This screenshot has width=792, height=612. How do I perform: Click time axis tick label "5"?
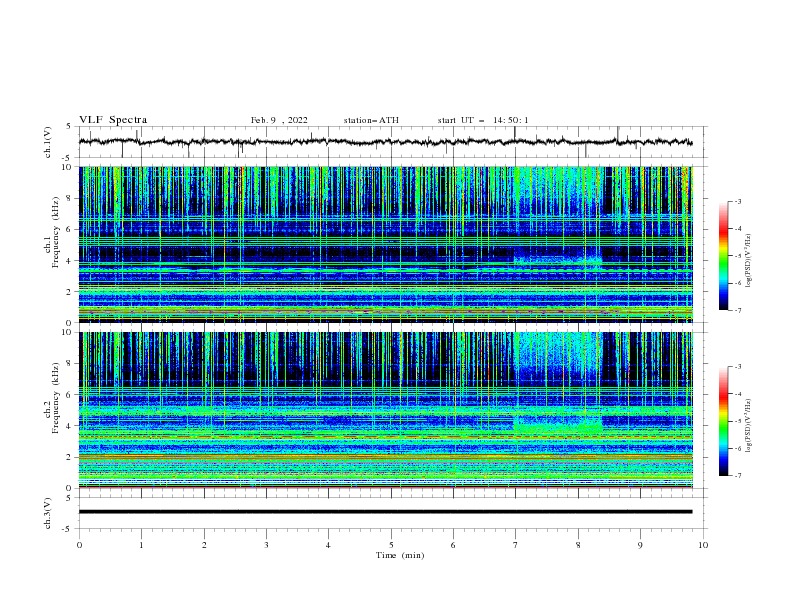391,545
